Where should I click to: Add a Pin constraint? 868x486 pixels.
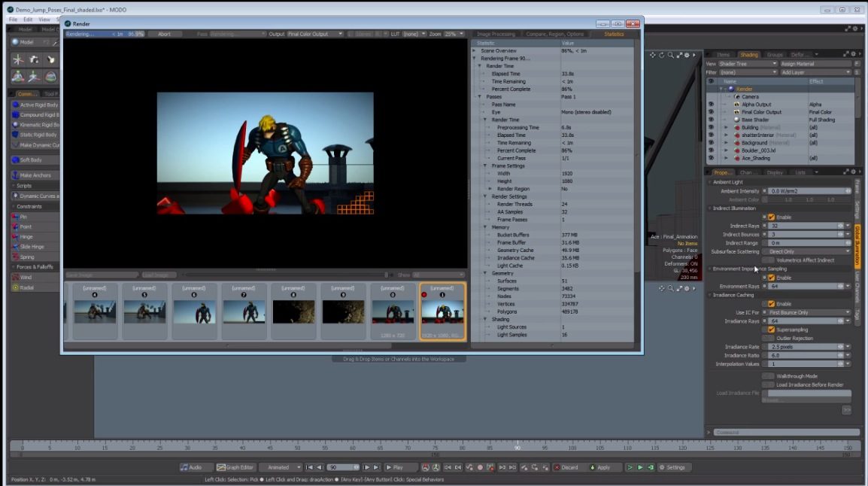tap(35, 217)
